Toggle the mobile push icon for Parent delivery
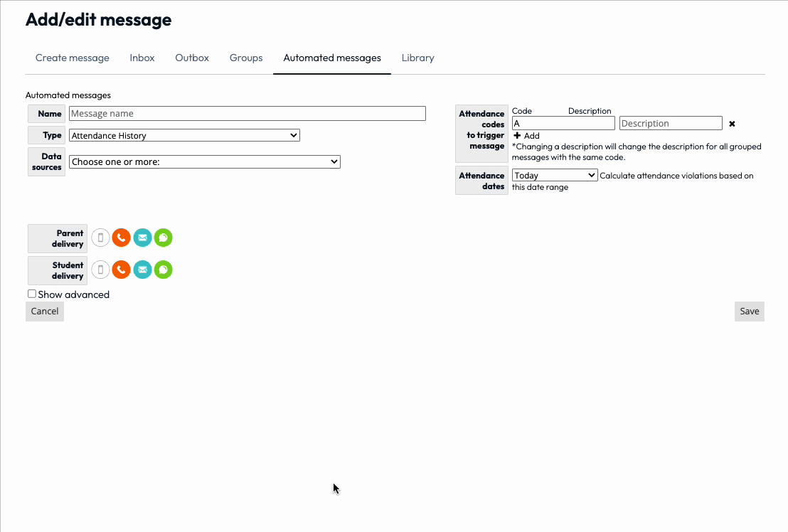 click(100, 238)
